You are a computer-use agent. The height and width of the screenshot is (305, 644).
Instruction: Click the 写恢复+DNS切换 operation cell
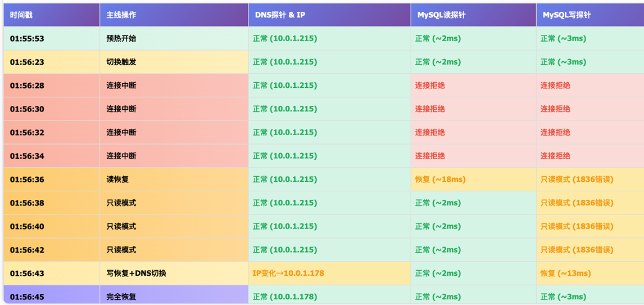[136, 273]
